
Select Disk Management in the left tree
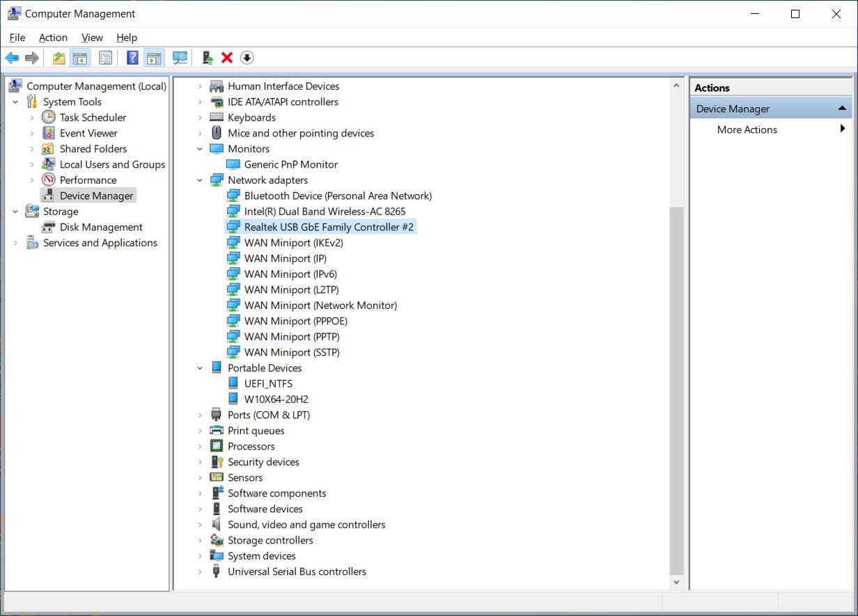point(100,227)
